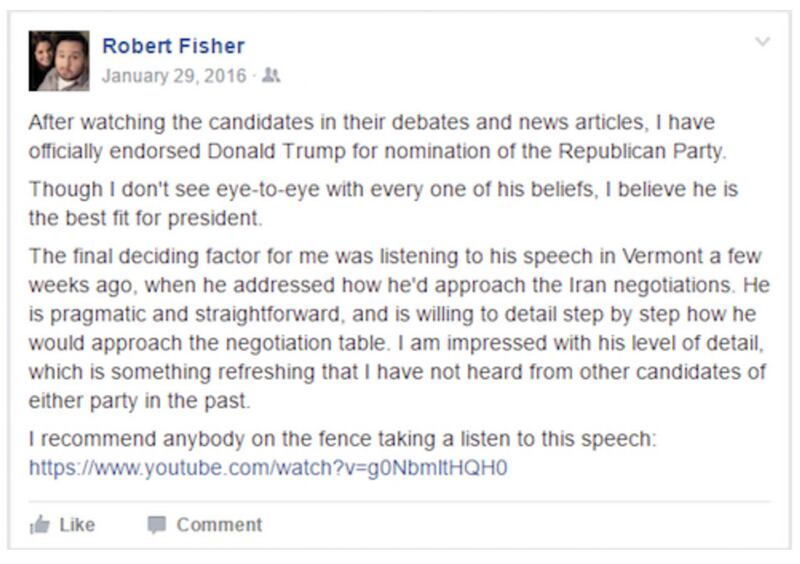The height and width of the screenshot is (564, 800).
Task: Click the Robert Fisher name link
Action: [173, 46]
